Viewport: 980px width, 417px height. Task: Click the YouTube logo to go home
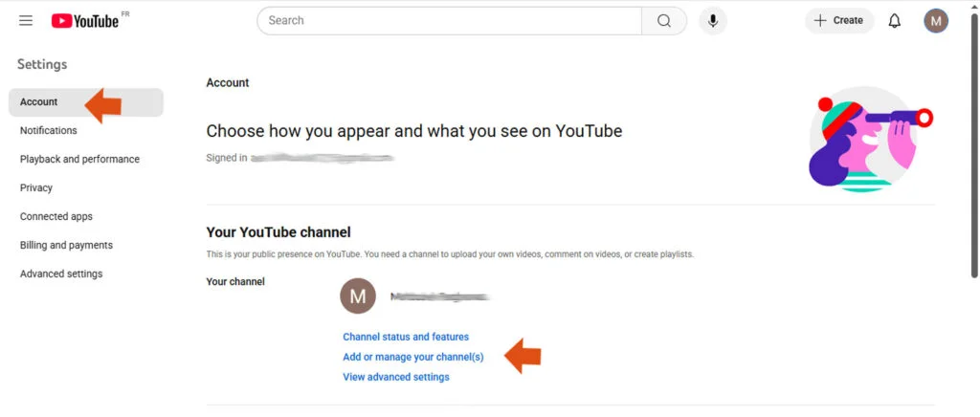click(x=85, y=21)
